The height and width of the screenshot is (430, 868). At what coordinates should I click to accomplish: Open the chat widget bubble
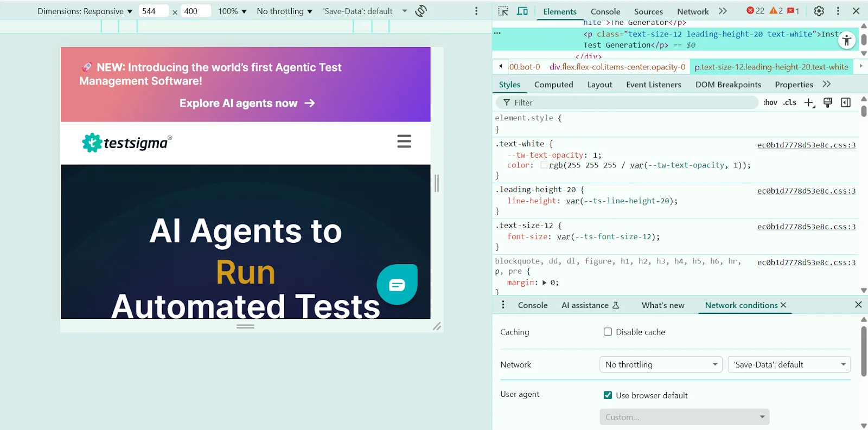click(x=397, y=285)
